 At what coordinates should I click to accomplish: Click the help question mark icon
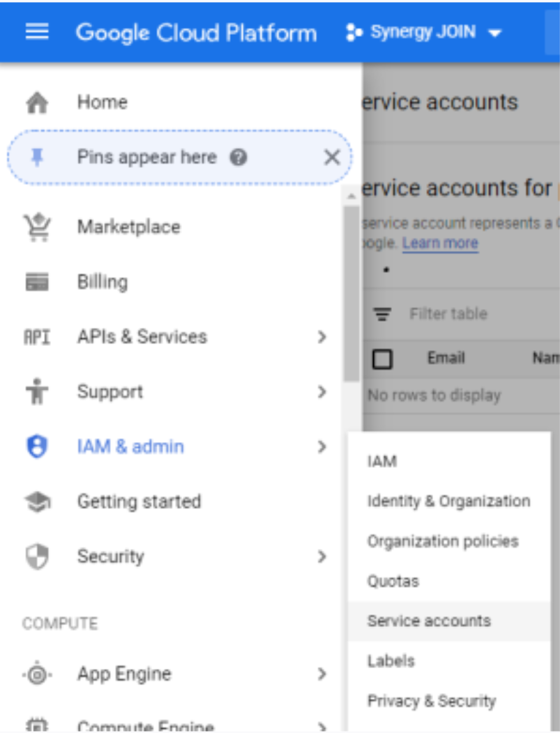click(x=238, y=158)
